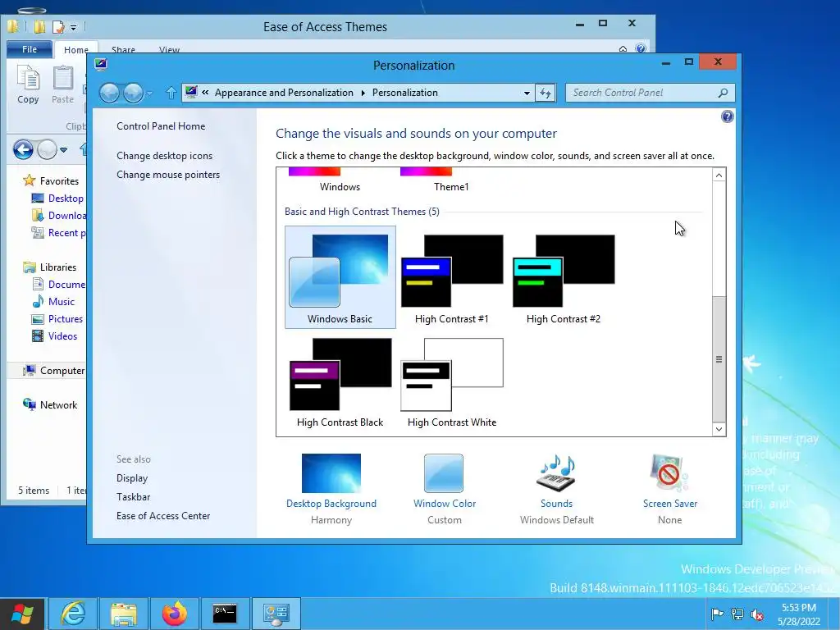The width and height of the screenshot is (840, 630).
Task: Open the Display link under See also
Action: 132,478
